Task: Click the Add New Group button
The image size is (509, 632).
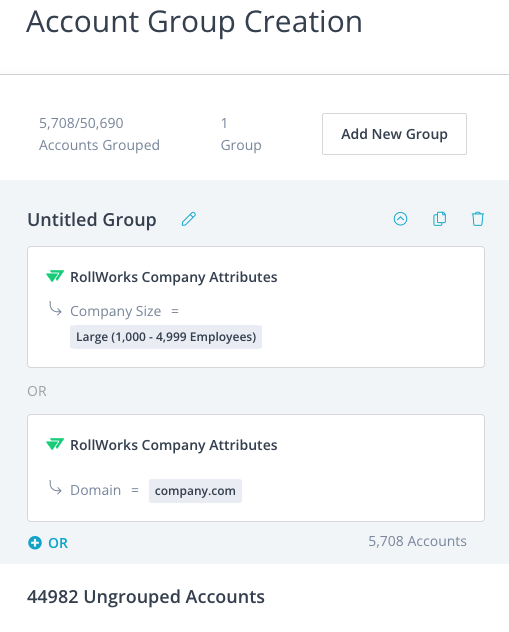Action: pos(394,134)
